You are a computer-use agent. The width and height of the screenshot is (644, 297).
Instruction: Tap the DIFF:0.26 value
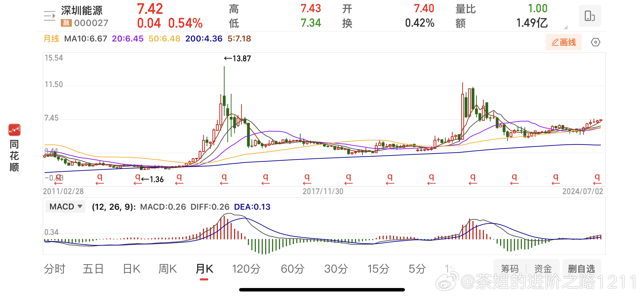[x=210, y=207]
